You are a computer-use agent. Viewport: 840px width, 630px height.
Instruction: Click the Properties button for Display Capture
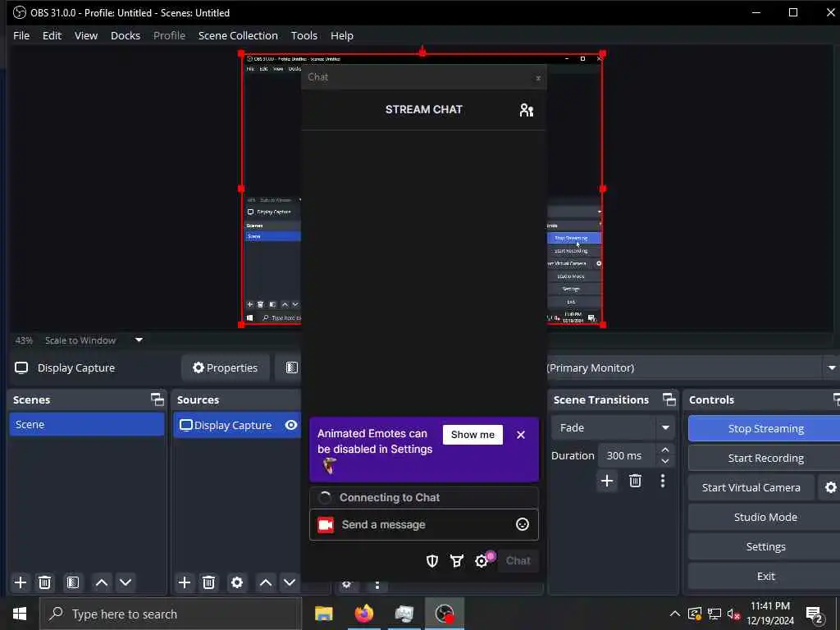point(226,367)
